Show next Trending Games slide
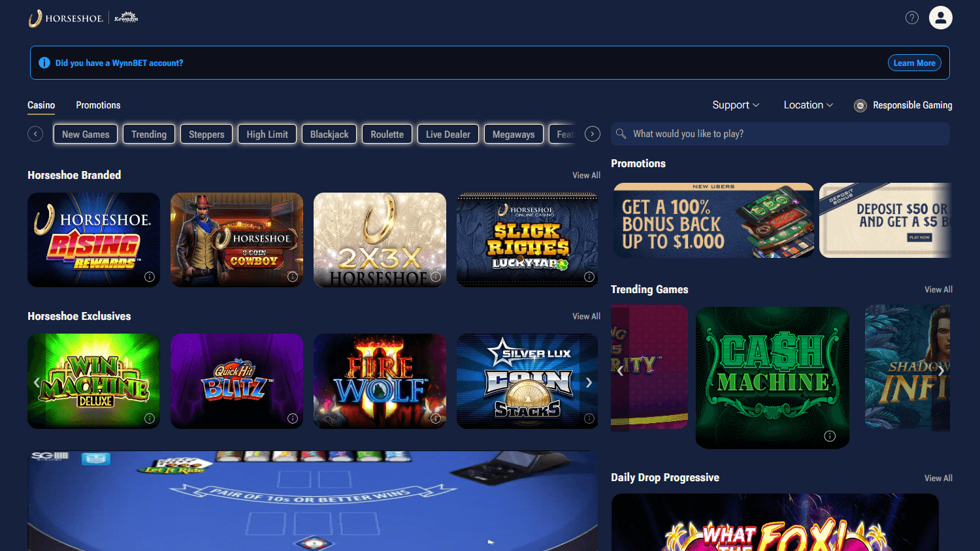 [941, 371]
